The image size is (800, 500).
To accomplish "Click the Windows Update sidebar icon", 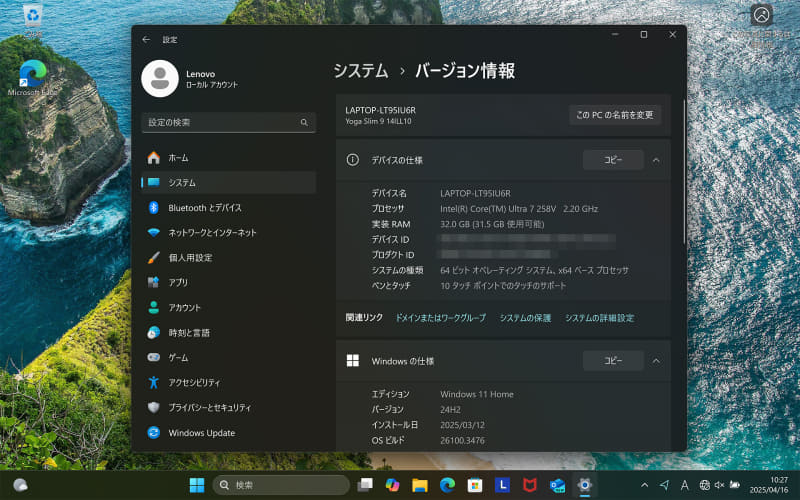I will [x=154, y=433].
